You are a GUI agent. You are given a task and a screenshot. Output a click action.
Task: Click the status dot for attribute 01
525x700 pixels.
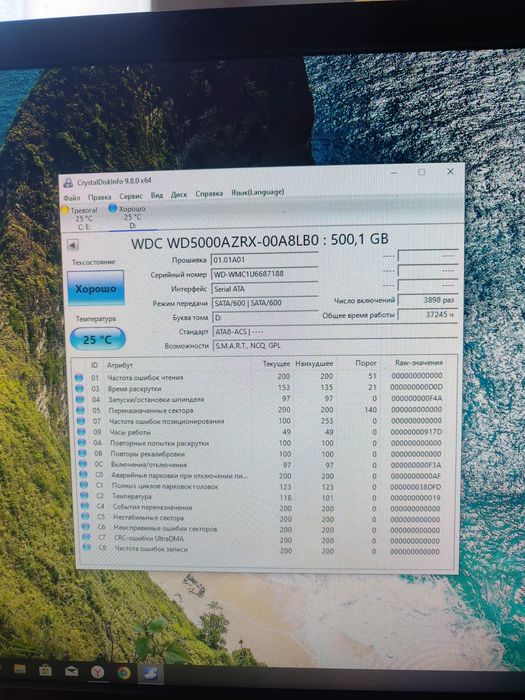[x=79, y=378]
